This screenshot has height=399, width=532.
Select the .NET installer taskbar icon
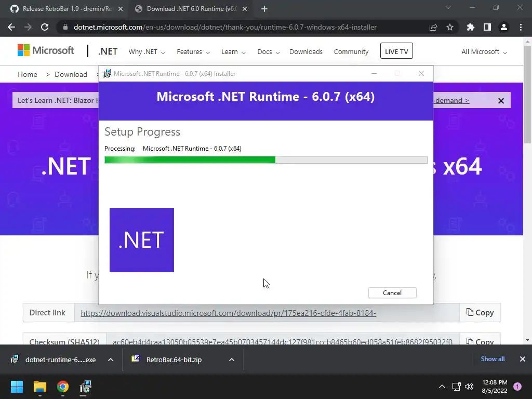tap(85, 387)
